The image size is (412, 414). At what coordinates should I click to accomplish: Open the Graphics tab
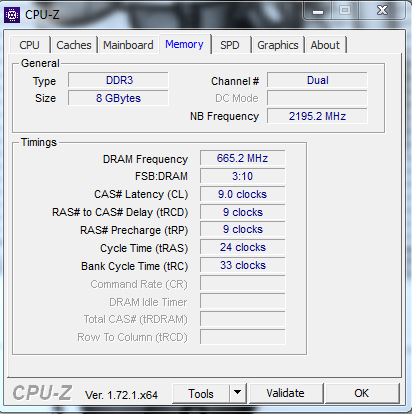tap(278, 45)
